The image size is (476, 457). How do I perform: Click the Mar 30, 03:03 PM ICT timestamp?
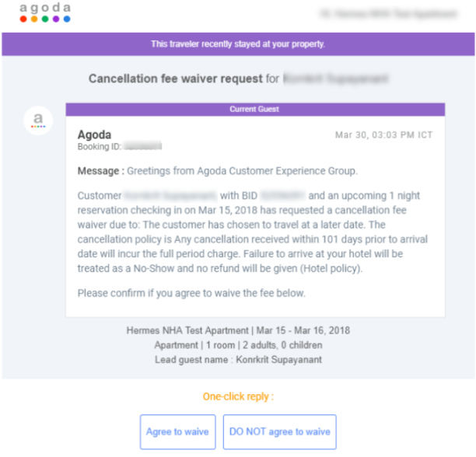tap(383, 134)
